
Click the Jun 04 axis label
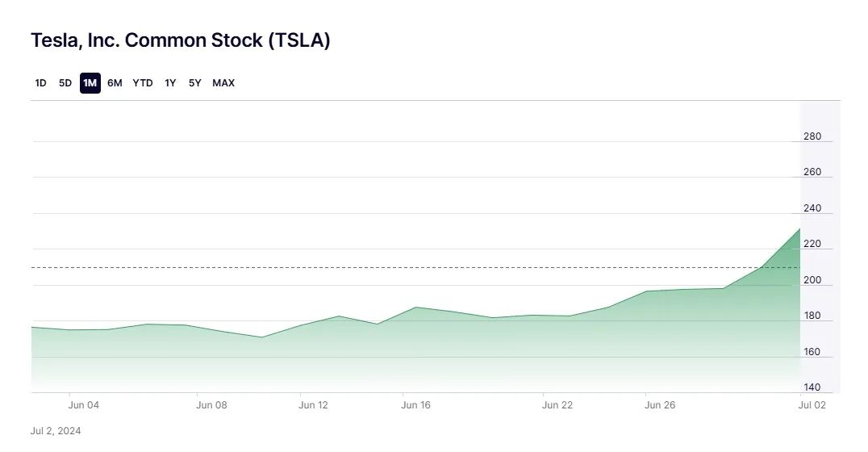[x=84, y=405]
